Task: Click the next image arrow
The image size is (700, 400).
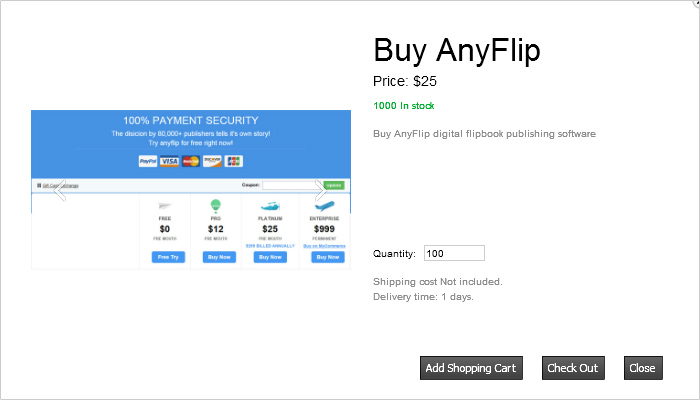Action: coord(322,189)
